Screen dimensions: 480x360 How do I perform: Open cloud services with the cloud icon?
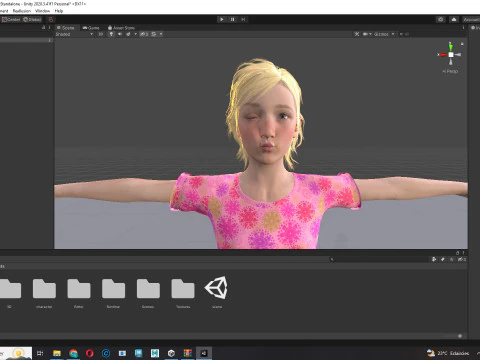454,19
